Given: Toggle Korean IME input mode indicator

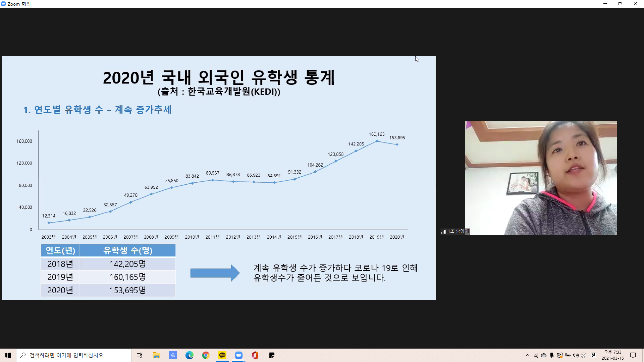Looking at the screenshot, I should [593, 355].
